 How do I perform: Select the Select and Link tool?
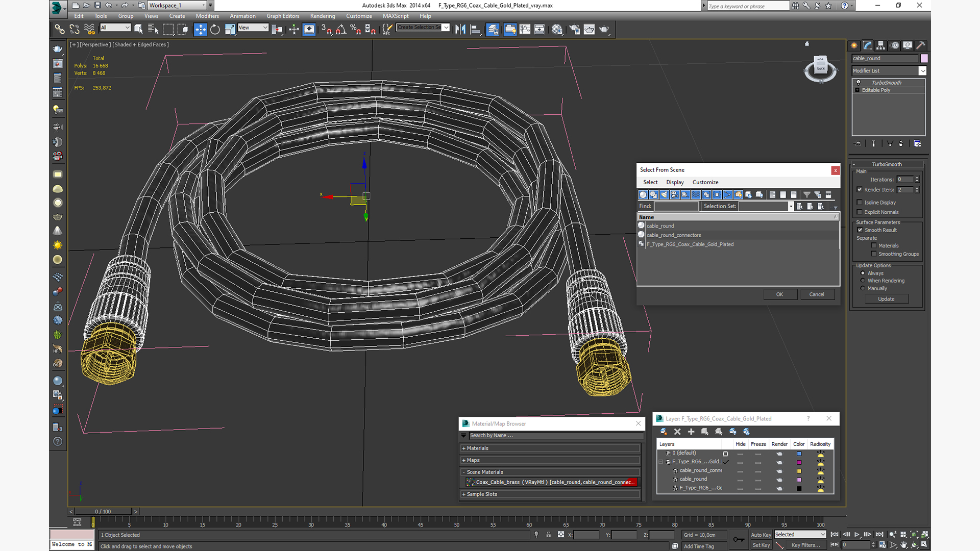[60, 30]
